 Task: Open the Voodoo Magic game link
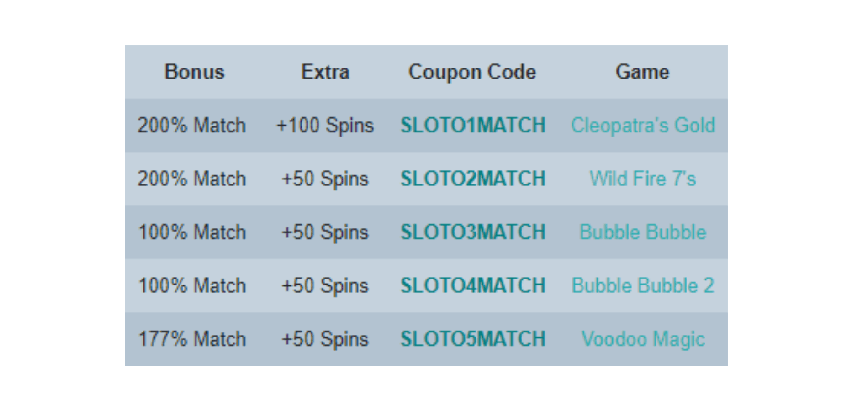tap(643, 339)
